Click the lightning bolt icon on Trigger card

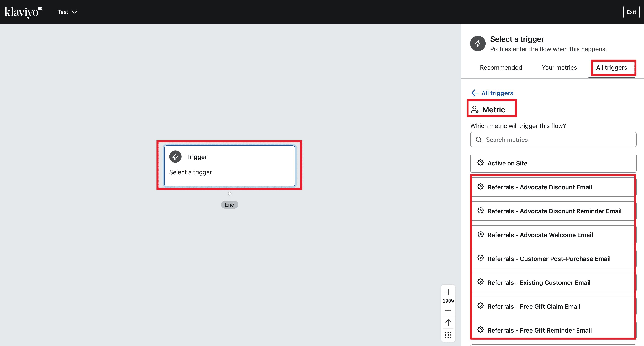175,157
